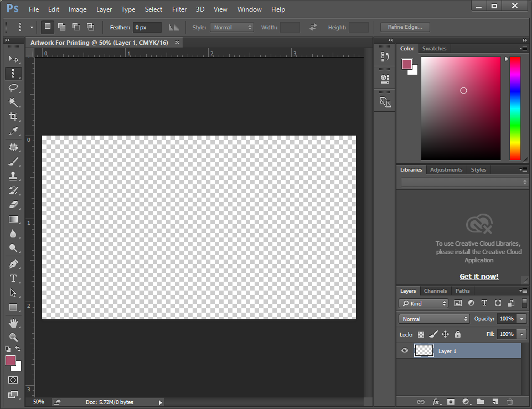Screen dimensions: 532x409
Task: Toggle lock transparent pixels
Action: coord(421,334)
